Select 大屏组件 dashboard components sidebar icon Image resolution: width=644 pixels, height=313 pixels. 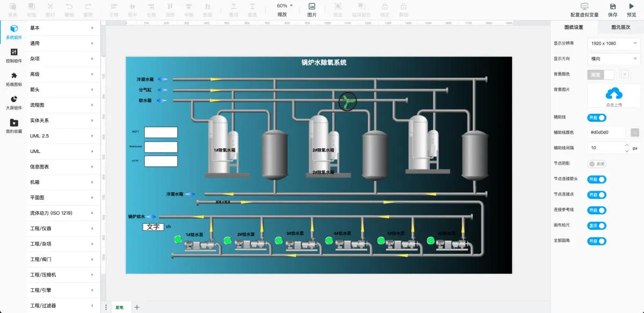point(14,102)
